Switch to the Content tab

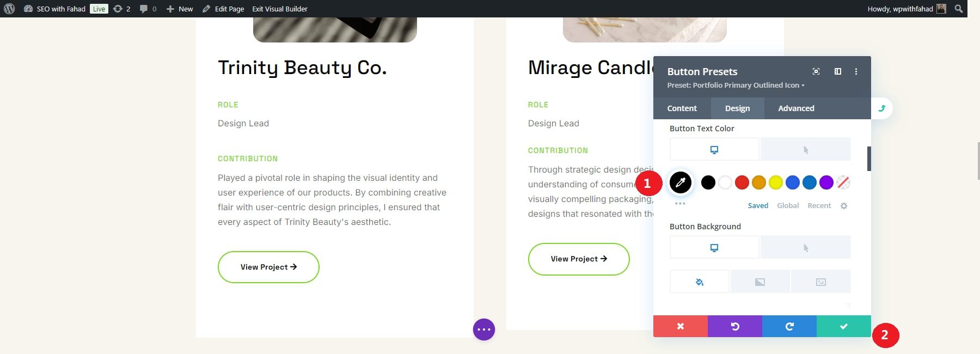682,108
